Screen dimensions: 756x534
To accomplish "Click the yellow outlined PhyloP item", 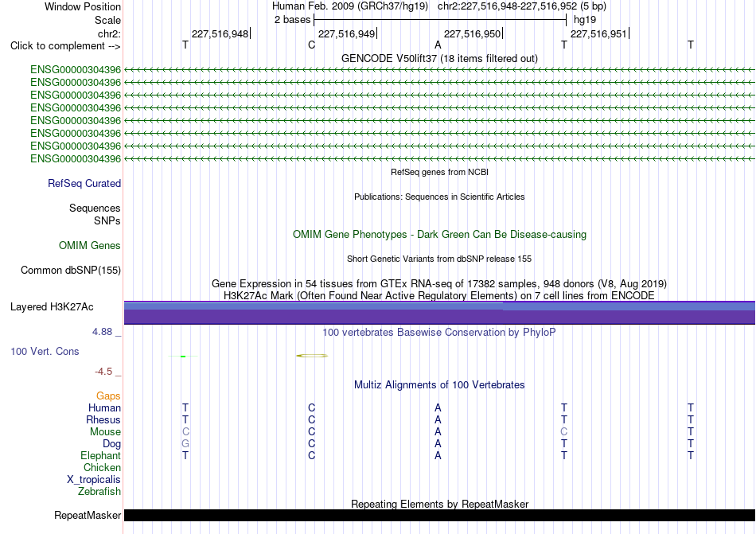I will (x=312, y=356).
